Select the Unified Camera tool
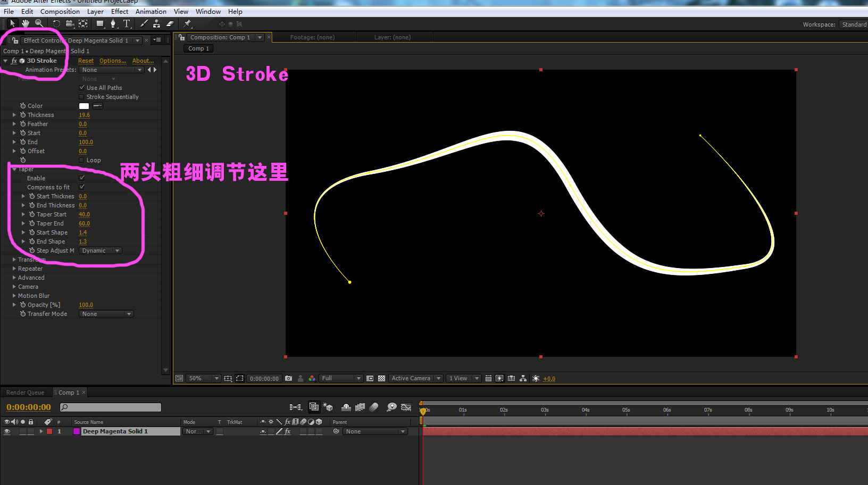Viewport: 868px width, 485px height. pyautogui.click(x=70, y=23)
